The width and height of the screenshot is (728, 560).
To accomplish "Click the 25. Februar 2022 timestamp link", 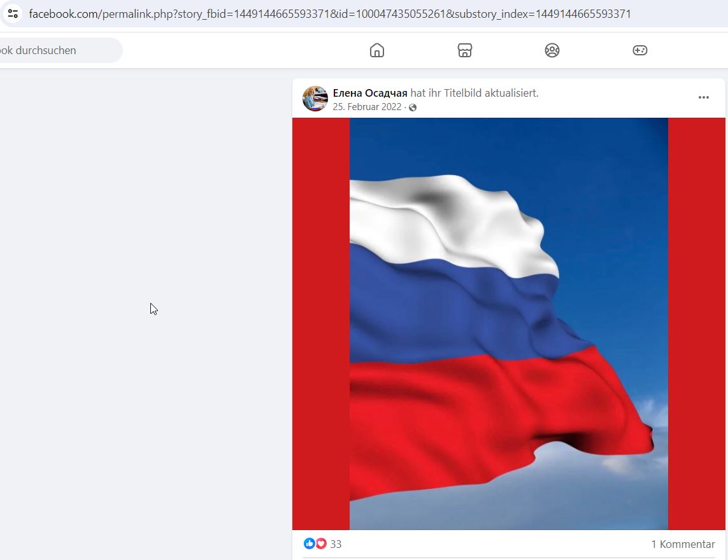I will (367, 107).
